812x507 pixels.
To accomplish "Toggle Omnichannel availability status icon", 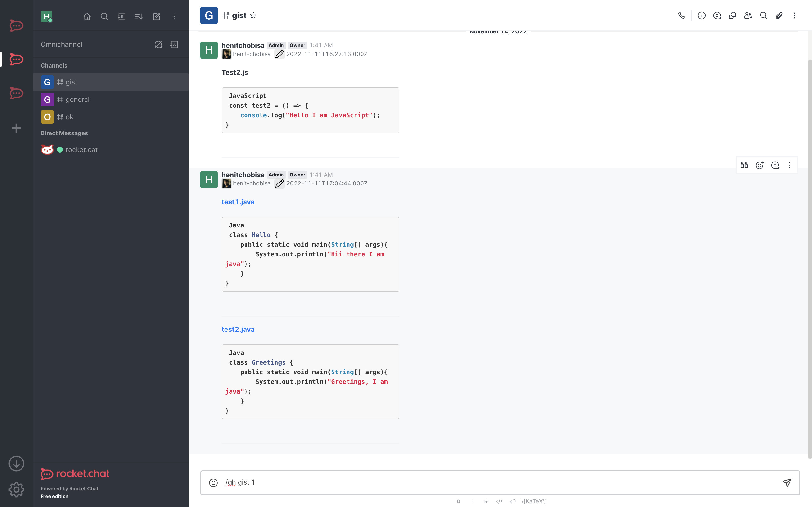I will (x=158, y=45).
